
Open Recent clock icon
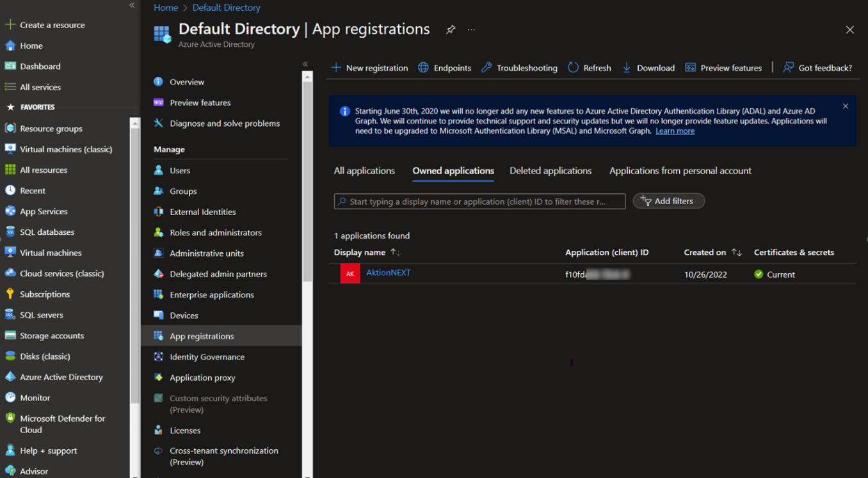10,190
